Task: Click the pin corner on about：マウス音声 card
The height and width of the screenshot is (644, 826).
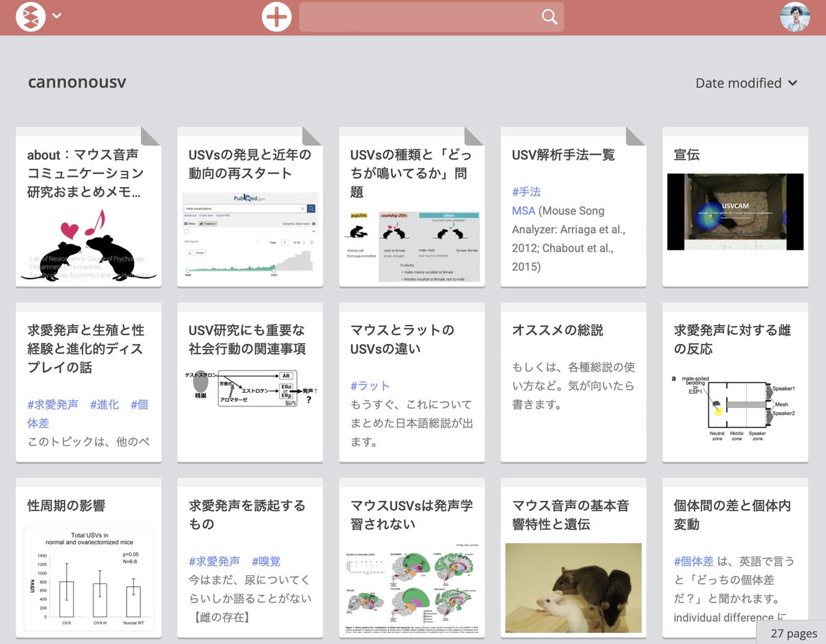Action: (x=151, y=136)
